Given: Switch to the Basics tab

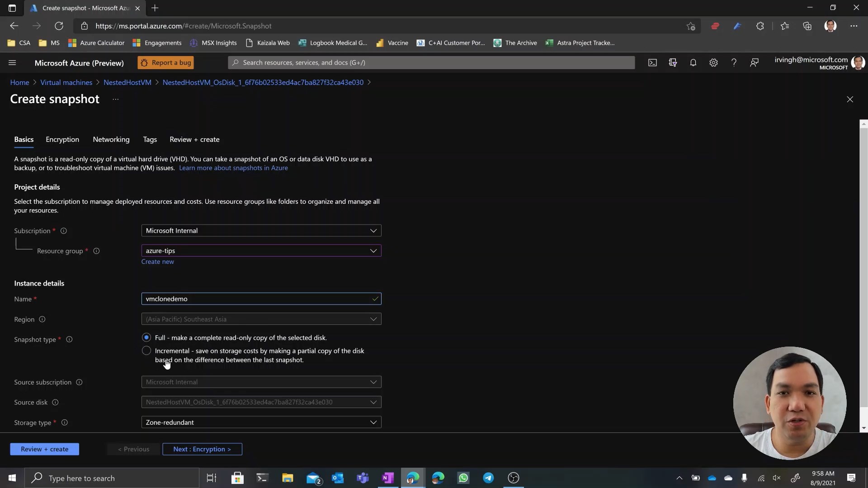Looking at the screenshot, I should pyautogui.click(x=24, y=140).
